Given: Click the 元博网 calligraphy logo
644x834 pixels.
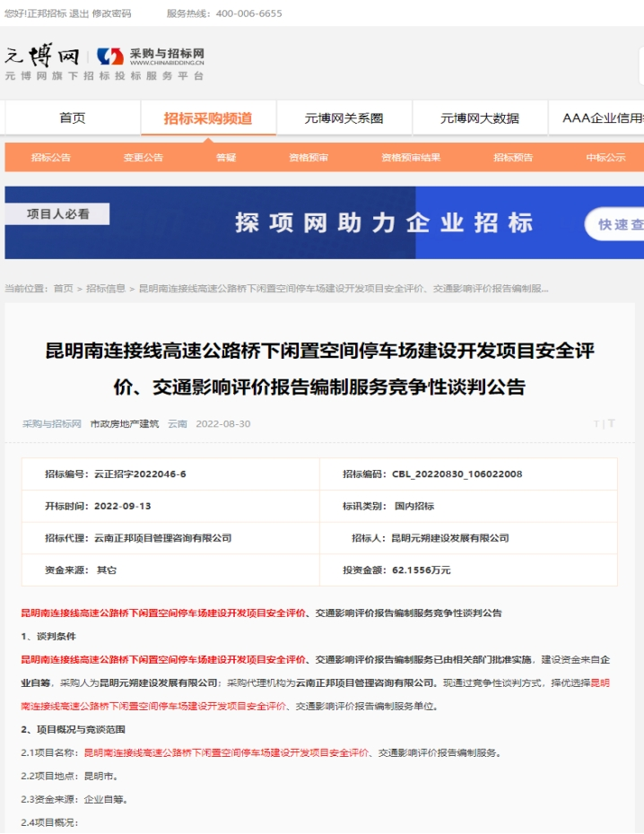Looking at the screenshot, I should point(42,56).
